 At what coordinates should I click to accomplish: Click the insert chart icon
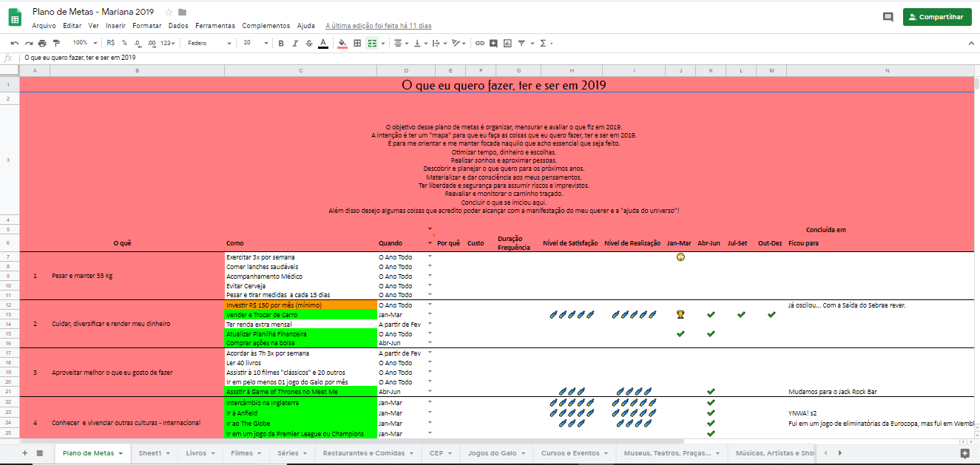coord(507,43)
